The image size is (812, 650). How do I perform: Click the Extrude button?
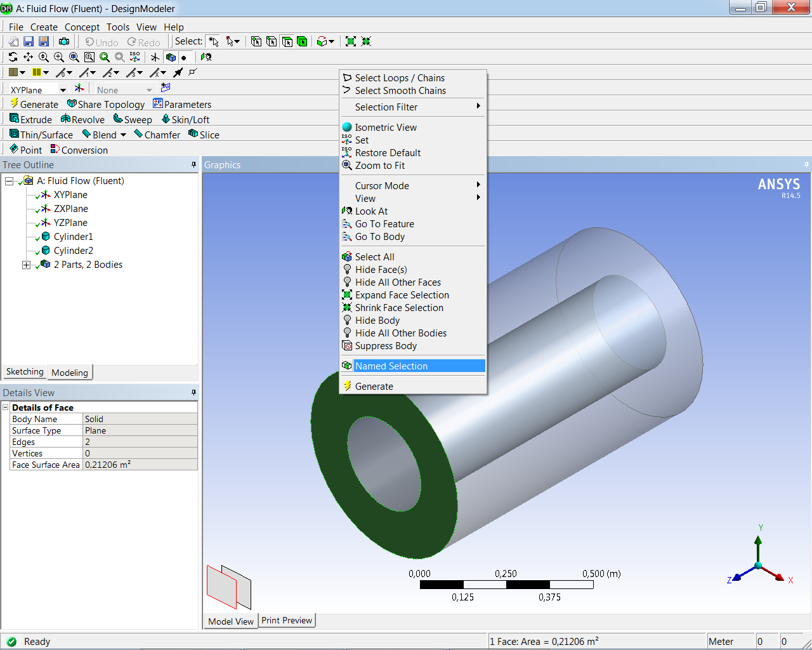[x=30, y=119]
